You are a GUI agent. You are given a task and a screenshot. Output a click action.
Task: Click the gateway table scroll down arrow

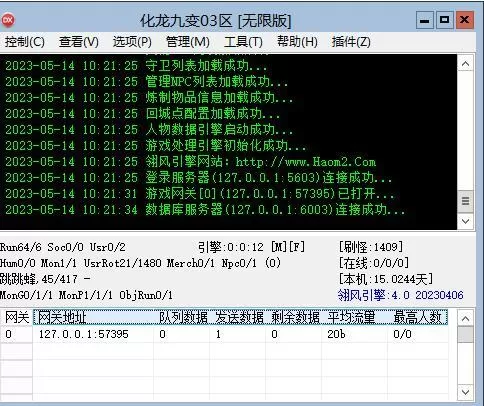[x=465, y=392]
